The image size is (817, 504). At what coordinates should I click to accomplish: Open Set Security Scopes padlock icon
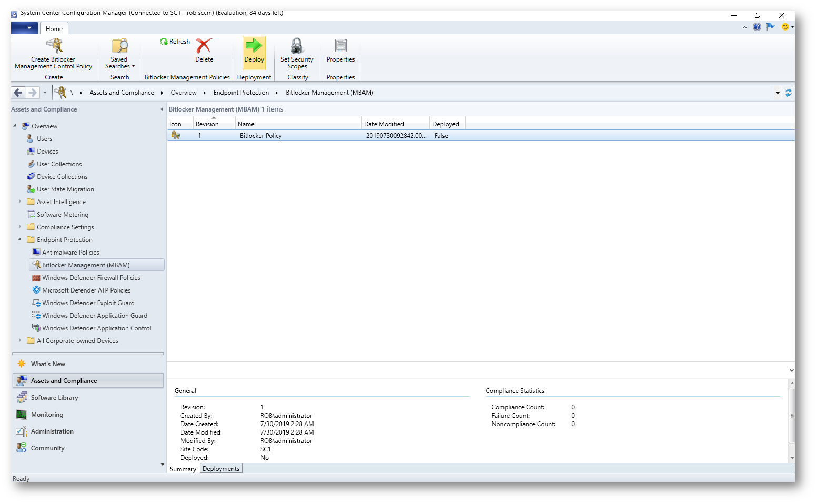tap(297, 46)
